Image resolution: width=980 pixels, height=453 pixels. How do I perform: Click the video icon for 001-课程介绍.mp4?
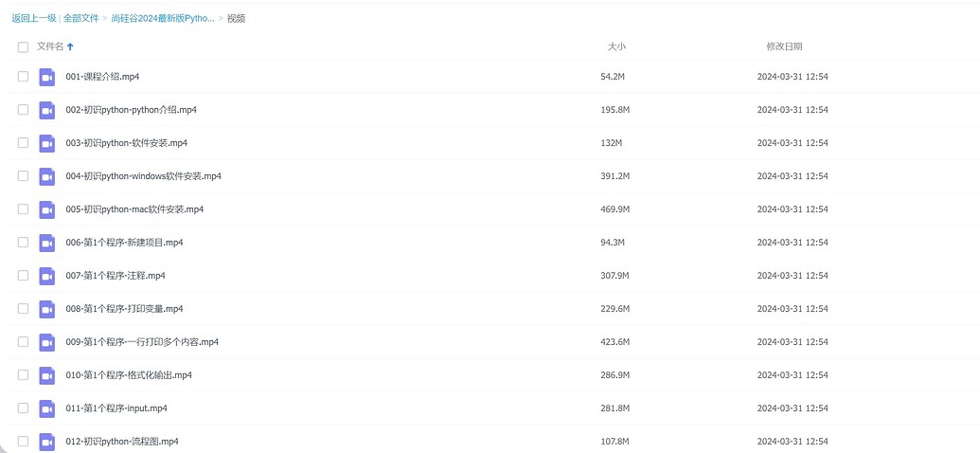point(47,77)
